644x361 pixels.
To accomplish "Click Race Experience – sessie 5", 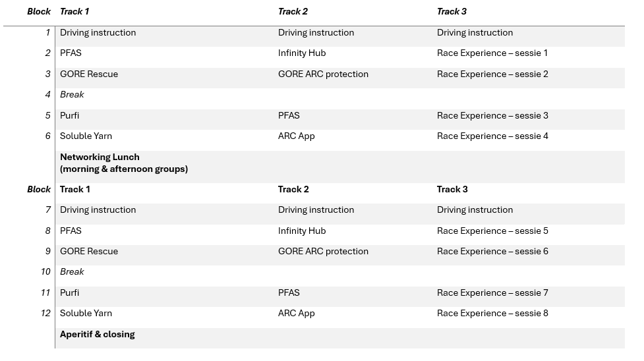I will pyautogui.click(x=492, y=231).
